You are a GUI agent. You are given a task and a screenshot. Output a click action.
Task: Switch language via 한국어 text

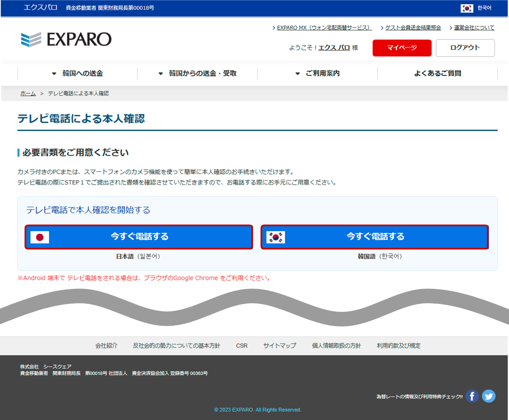click(484, 8)
